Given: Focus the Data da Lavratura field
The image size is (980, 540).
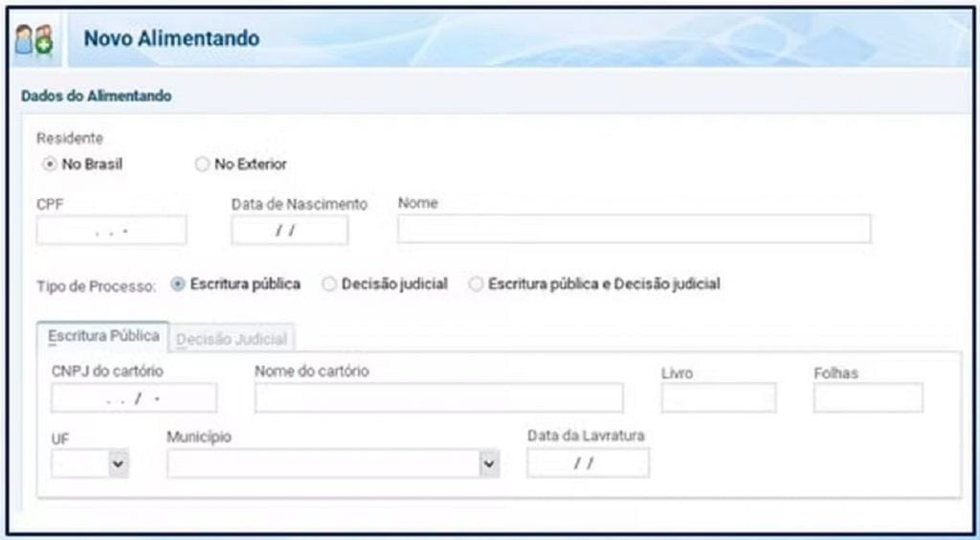Looking at the screenshot, I should (589, 463).
